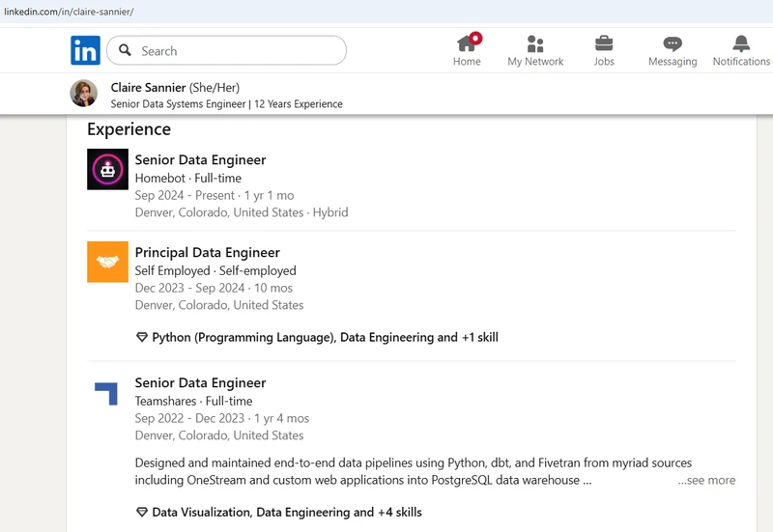Viewport: 773px width, 532px height.
Task: Open Senior Data Engineer at Homebot title
Action: pyautogui.click(x=200, y=160)
